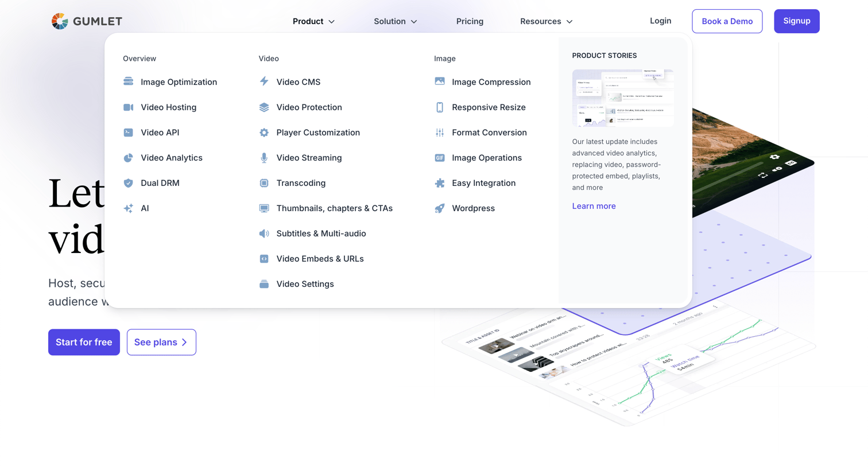Click the Dual DRM shield icon
868x467 pixels.
tap(128, 183)
